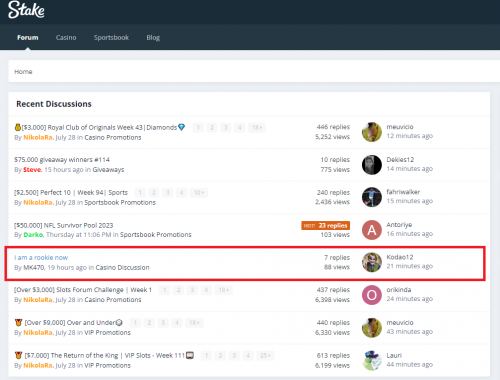Image resolution: width=500 pixels, height=380 pixels.
Task: Go to page 2 of Slots Forum Challenge thread
Action: tap(178, 290)
